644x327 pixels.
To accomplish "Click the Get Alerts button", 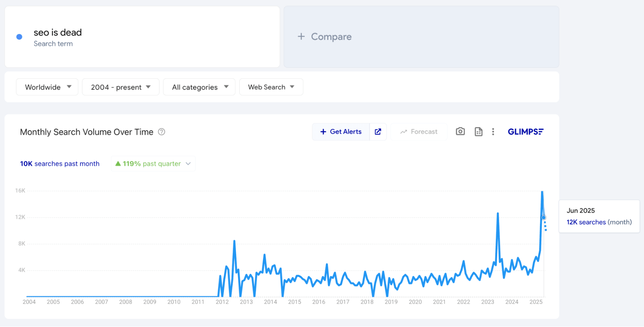I will (341, 132).
